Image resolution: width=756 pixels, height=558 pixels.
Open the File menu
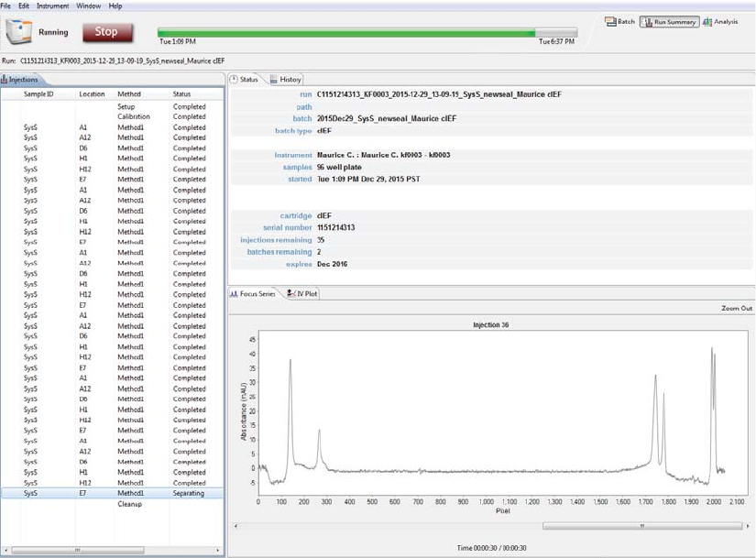pos(6,5)
